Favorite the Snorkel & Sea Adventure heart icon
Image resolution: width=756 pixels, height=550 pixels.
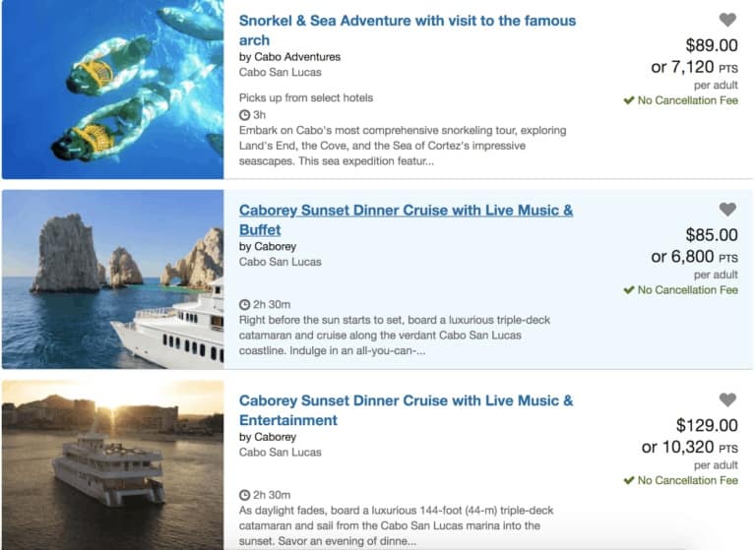[727, 20]
